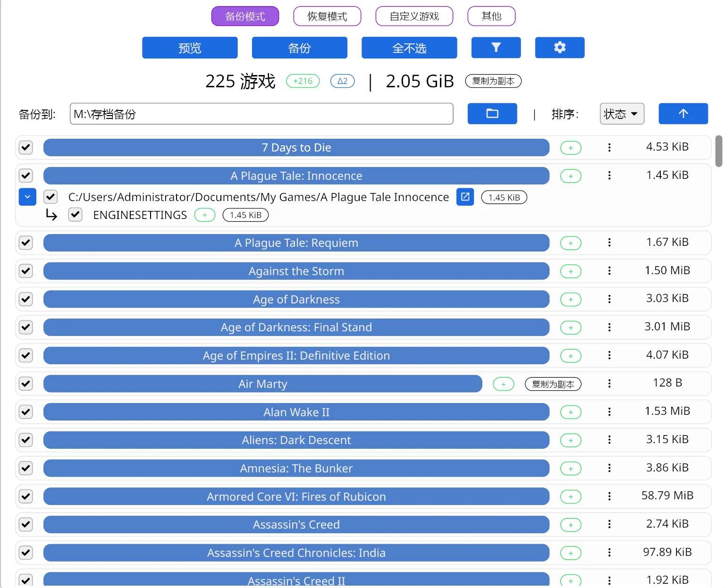Expand the Age of Darkness game entry
The image size is (725, 588).
[x=296, y=300]
